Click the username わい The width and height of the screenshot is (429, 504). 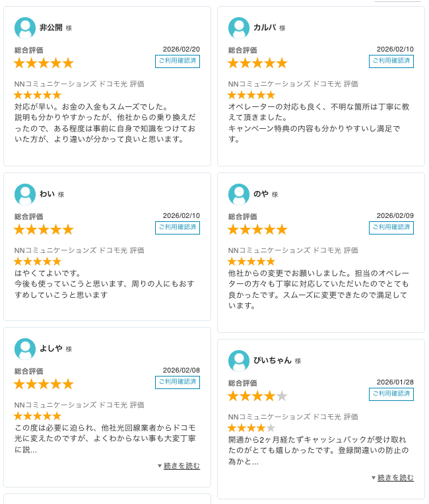point(47,194)
